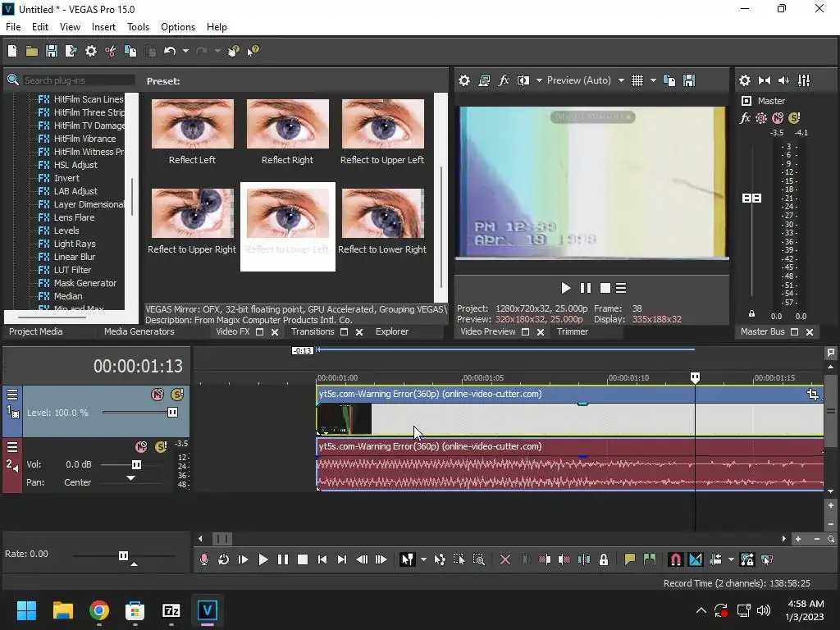Screen dimensions: 840x630
Task: Switch to the Trimmer tab
Action: coord(573,331)
